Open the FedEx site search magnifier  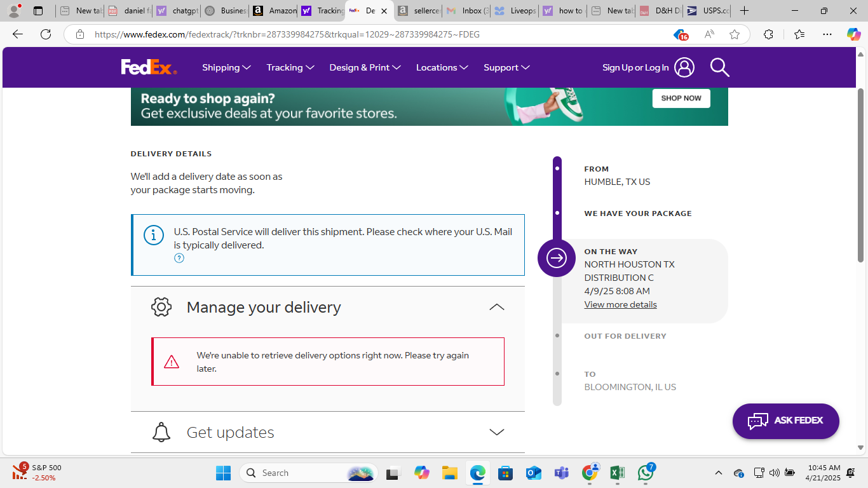[719, 67]
